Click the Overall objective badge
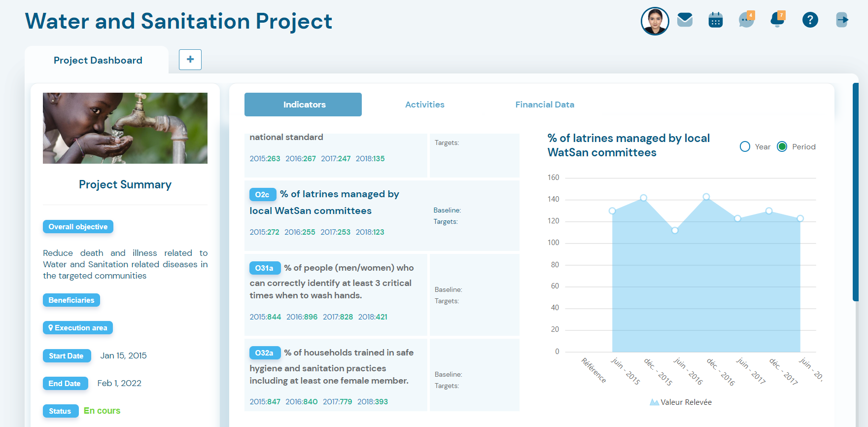Image resolution: width=868 pixels, height=427 pixels. pyautogui.click(x=78, y=227)
